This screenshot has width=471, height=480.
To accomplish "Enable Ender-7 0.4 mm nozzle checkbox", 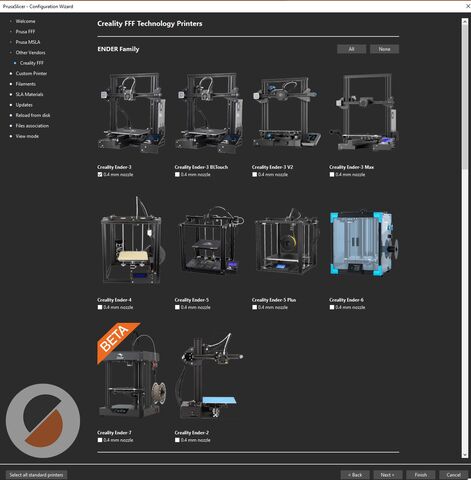I will point(100,440).
